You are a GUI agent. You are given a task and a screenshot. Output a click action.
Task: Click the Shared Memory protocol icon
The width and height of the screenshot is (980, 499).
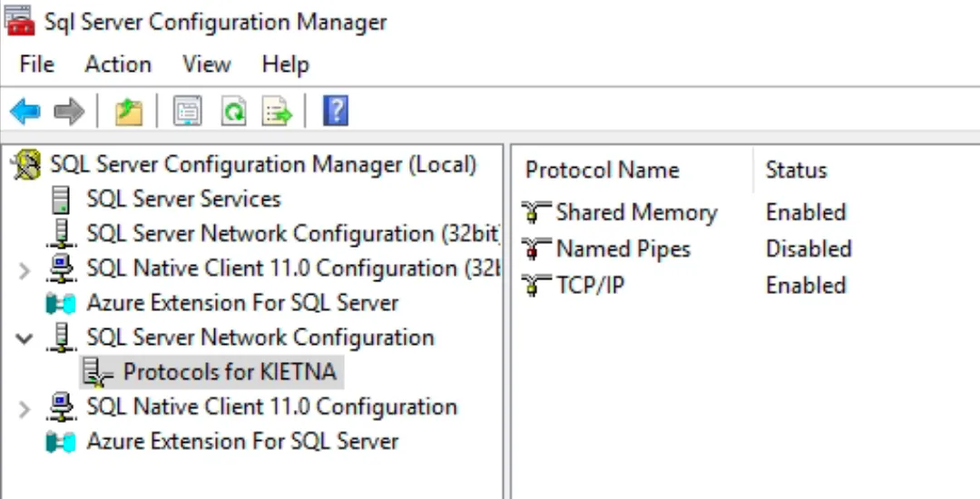click(x=536, y=213)
